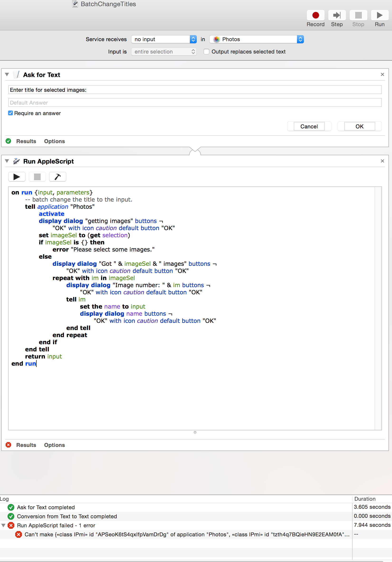392x562 pixels.
Task: Collapse the Run AppleScript action
Action: tap(7, 161)
